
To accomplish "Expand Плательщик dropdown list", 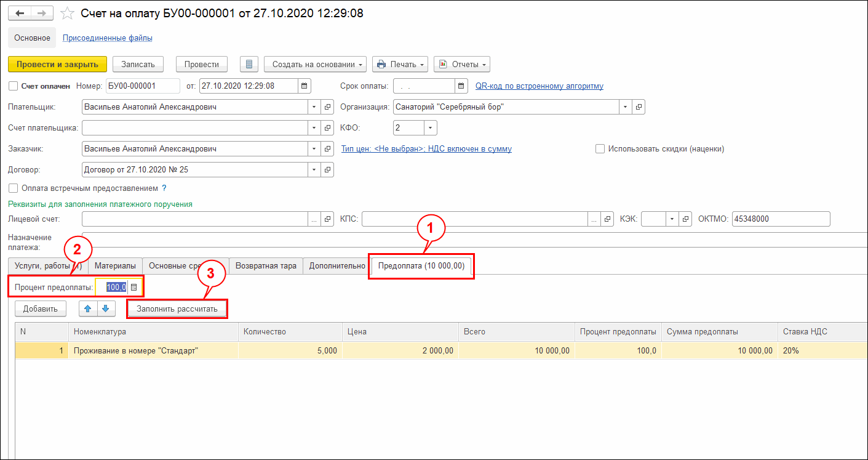I will pos(314,107).
